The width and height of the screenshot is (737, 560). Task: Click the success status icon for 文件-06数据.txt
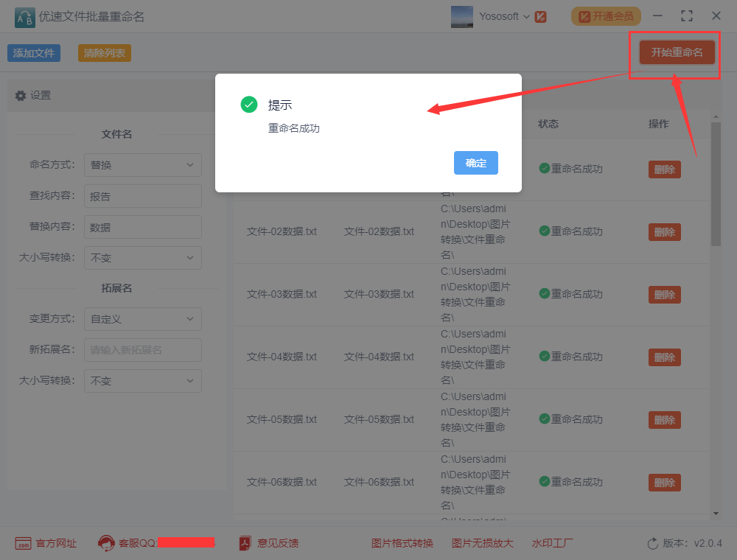tap(545, 482)
